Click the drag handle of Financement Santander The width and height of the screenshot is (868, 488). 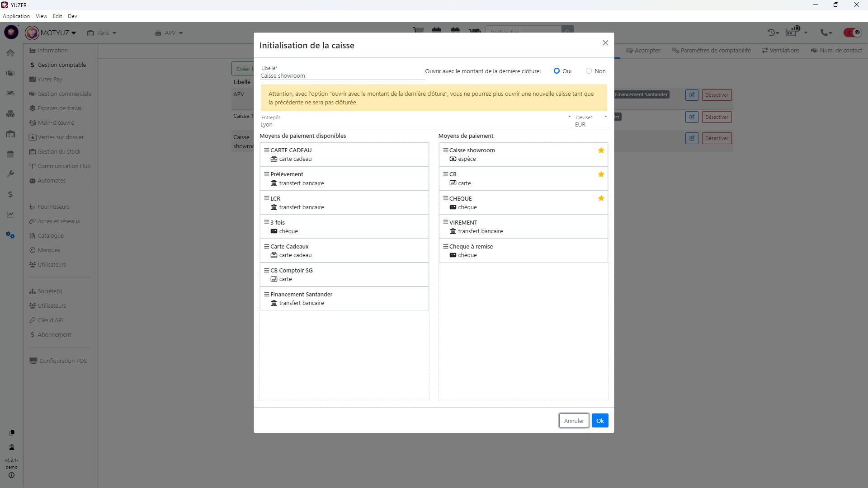click(x=266, y=294)
